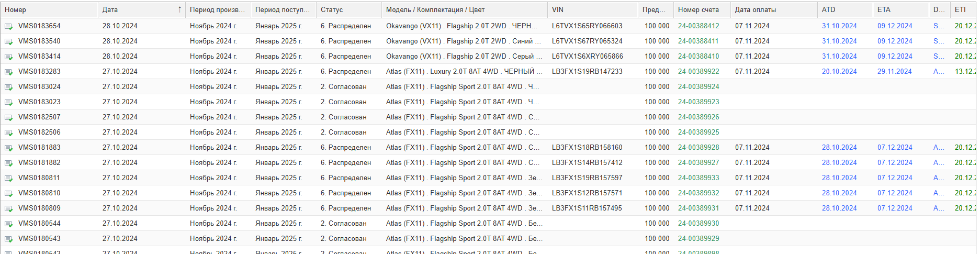
Task: Click row icon next to VMS0183414
Action: 9,57
